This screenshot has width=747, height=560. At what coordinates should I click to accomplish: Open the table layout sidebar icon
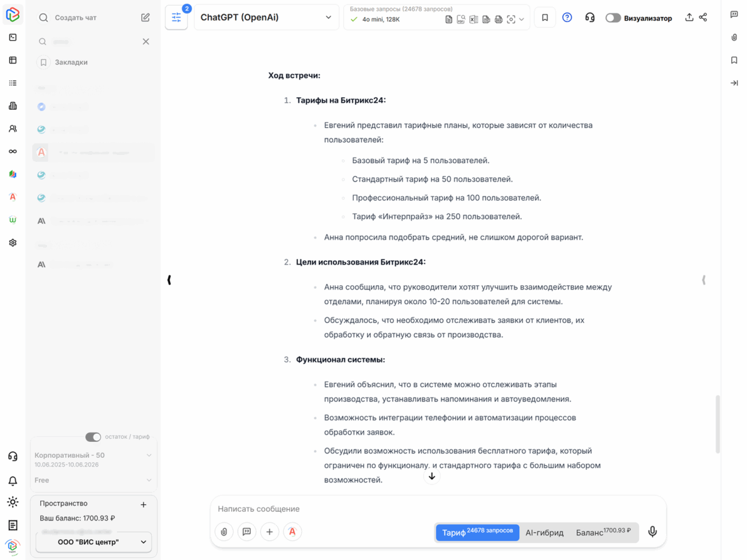(13, 60)
